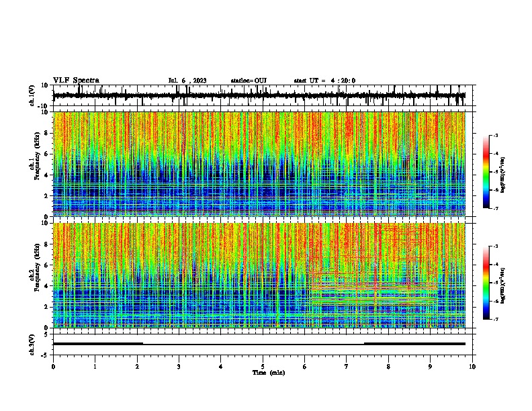Click time-axis tick label "1"
This screenshot has width=532, height=411.
95,367
